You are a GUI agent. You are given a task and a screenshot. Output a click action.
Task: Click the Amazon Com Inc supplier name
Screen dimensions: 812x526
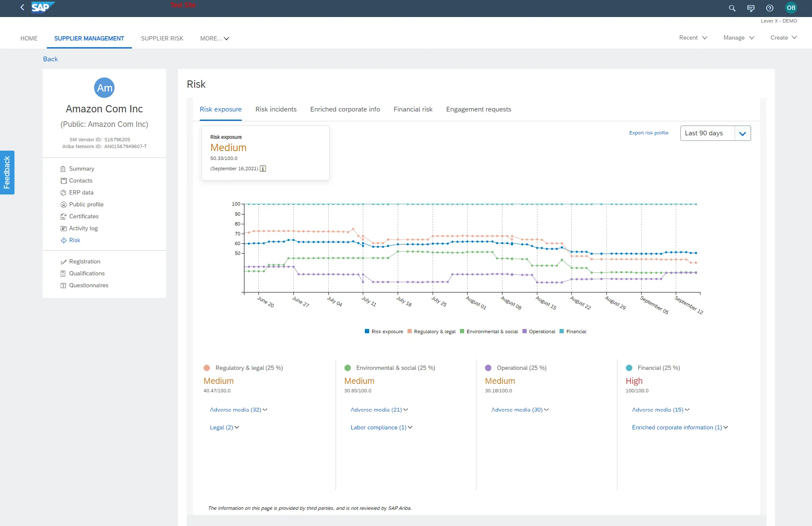click(104, 109)
